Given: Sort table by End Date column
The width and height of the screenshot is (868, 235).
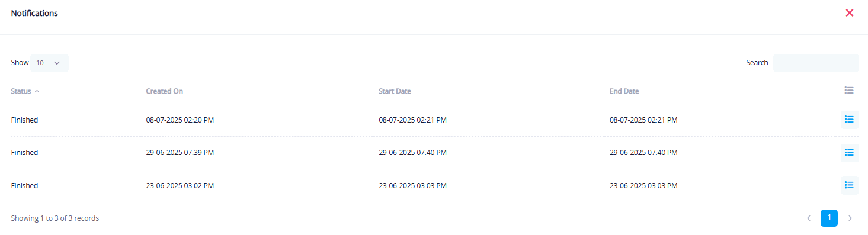Looking at the screenshot, I should 624,91.
